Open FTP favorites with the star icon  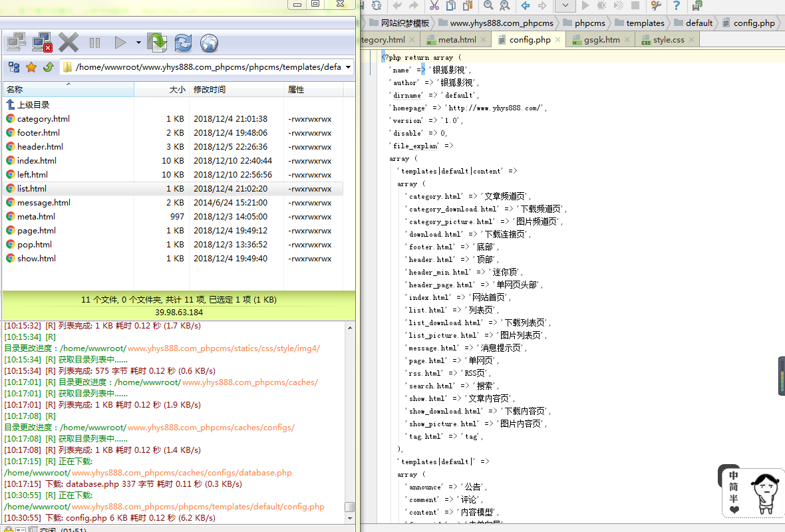point(31,67)
